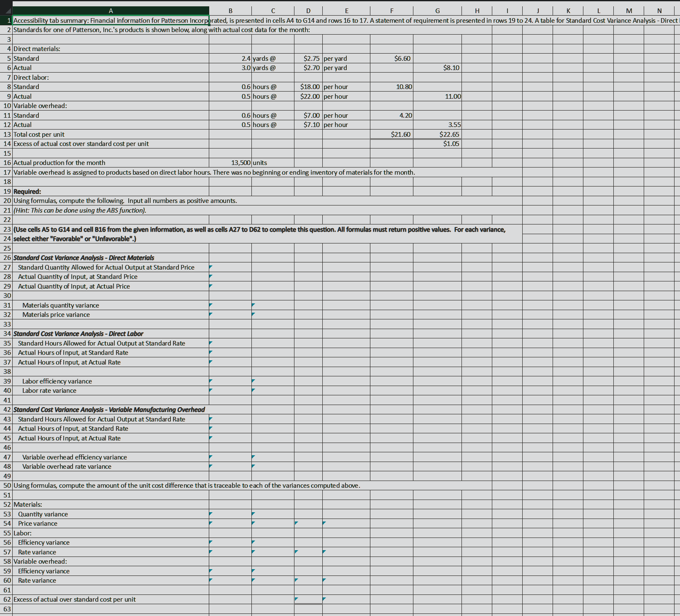Select the Excess of actual cost value $1.05
680x616 pixels.
click(437, 143)
